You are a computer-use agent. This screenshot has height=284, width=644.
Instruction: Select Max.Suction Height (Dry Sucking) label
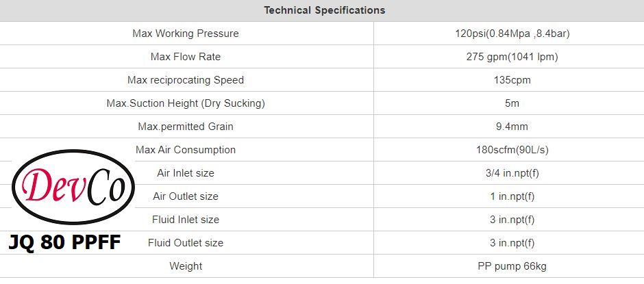186,103
